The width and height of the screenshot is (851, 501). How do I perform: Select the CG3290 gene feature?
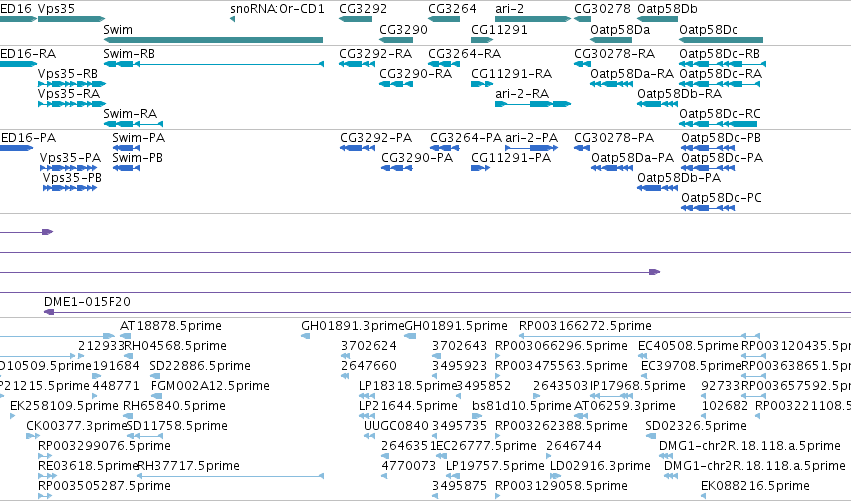pyautogui.click(x=396, y=40)
